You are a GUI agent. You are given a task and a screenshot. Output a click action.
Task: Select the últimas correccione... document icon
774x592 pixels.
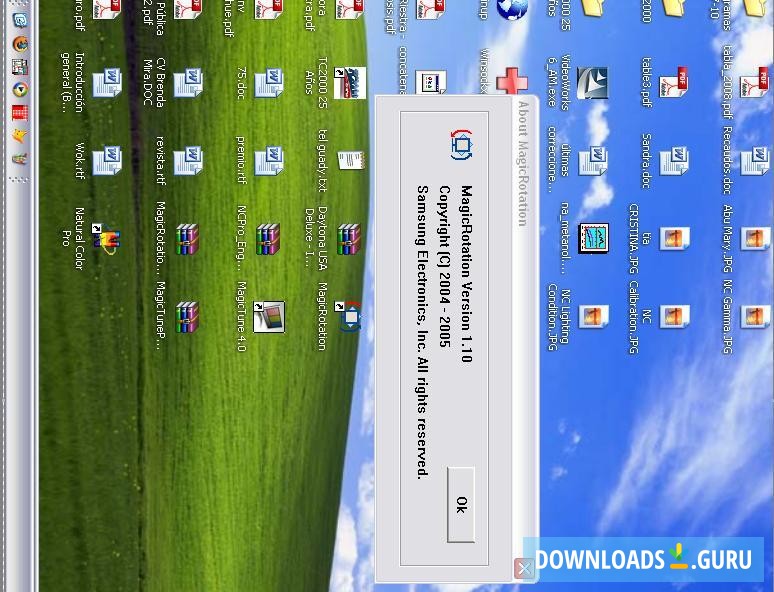point(592,160)
